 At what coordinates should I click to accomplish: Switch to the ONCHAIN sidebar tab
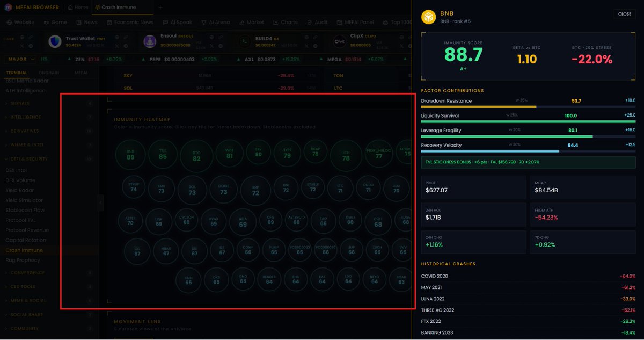tap(49, 73)
